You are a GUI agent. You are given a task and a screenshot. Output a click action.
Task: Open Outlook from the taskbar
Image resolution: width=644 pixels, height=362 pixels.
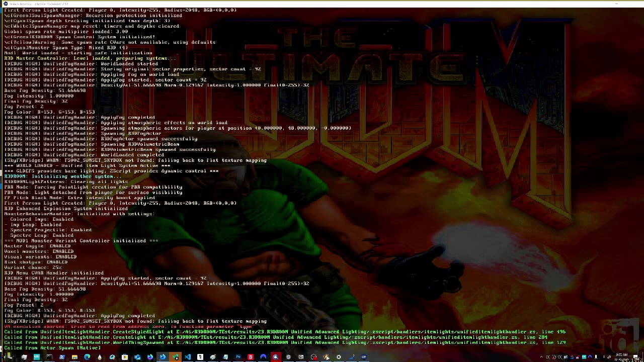pos(137,357)
